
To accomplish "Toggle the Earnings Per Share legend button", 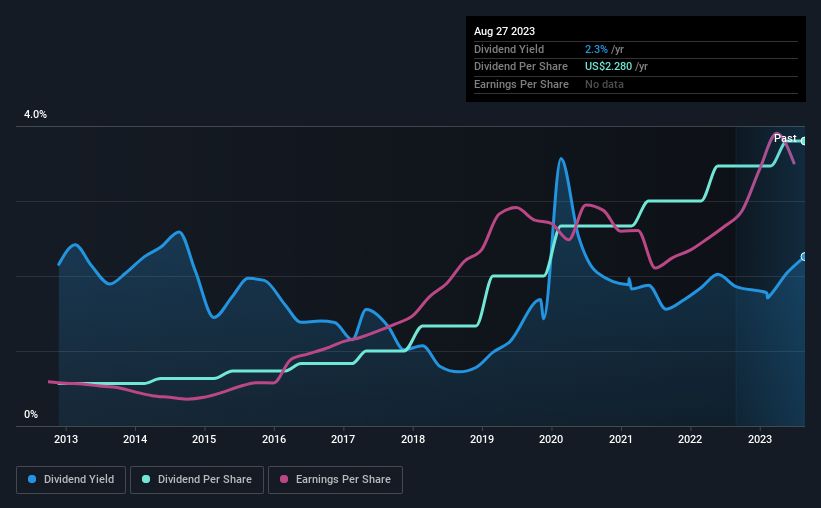I will 335,480.
